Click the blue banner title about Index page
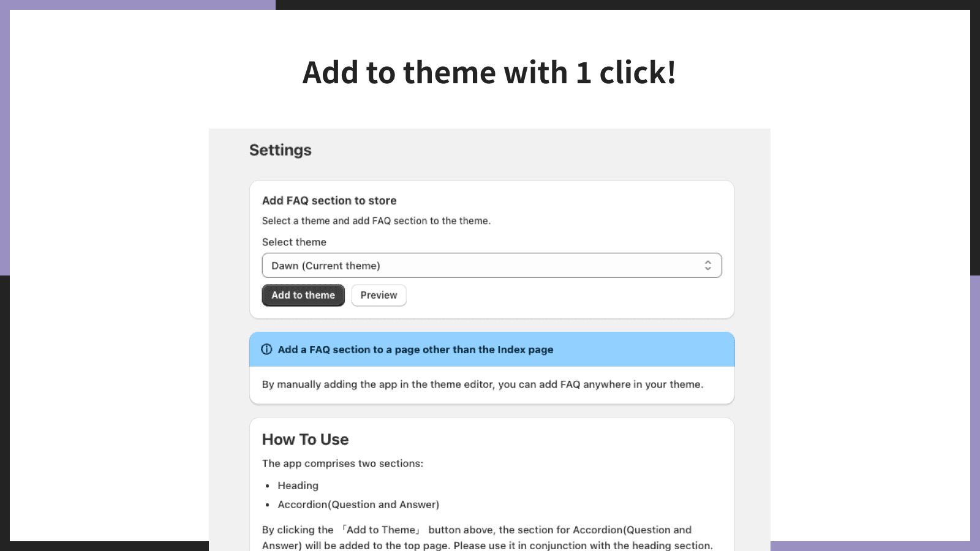980x551 pixels. pos(415,350)
